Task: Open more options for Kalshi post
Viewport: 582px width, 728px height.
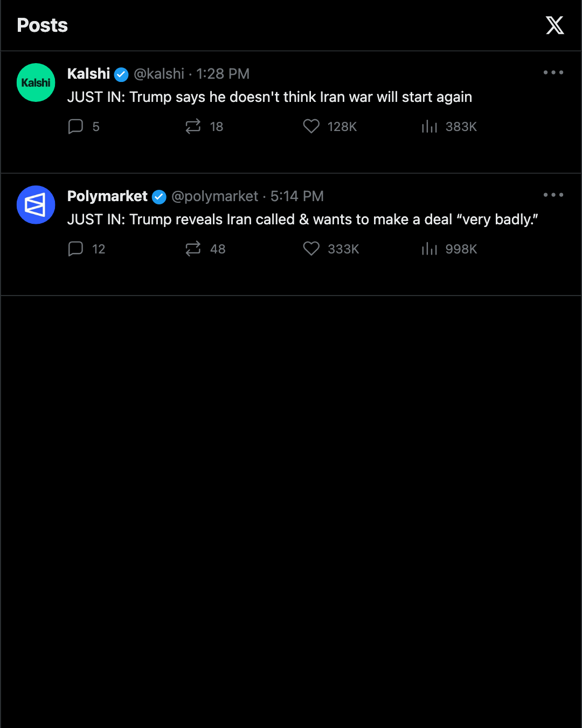Action: (x=553, y=72)
